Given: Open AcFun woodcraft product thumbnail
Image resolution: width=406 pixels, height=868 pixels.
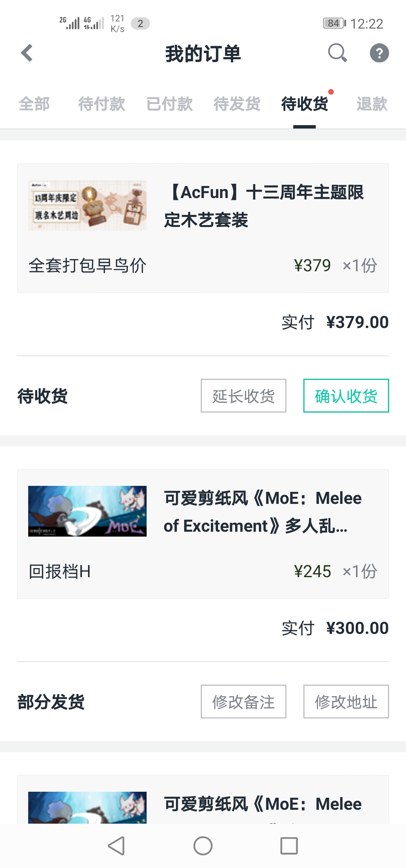Looking at the screenshot, I should click(87, 206).
